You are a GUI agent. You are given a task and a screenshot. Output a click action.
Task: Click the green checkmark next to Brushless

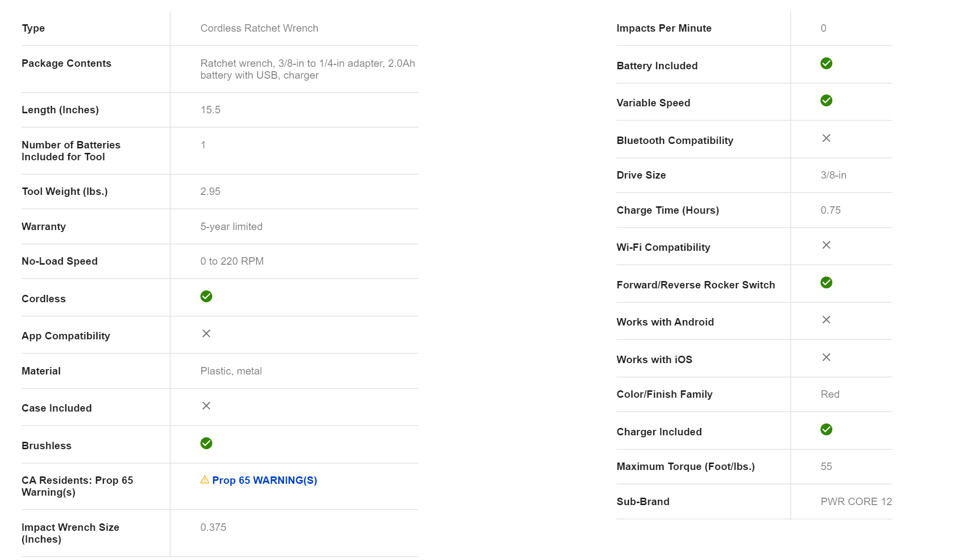coord(206,443)
